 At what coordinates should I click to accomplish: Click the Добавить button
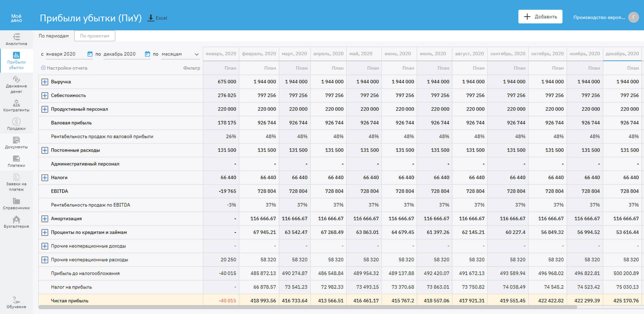(x=540, y=17)
